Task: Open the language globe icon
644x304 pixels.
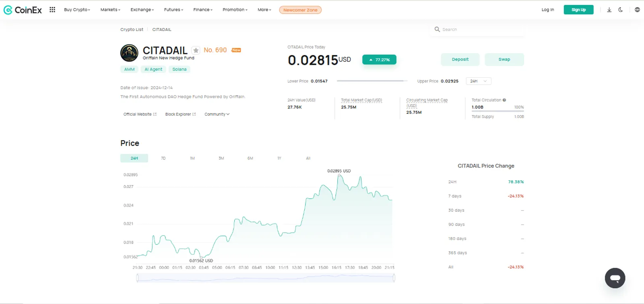Action: point(637,10)
